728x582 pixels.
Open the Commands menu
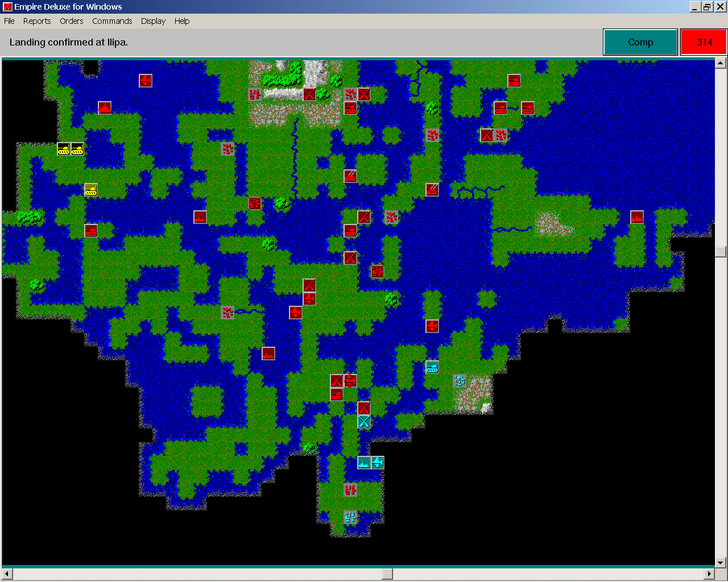[112, 21]
